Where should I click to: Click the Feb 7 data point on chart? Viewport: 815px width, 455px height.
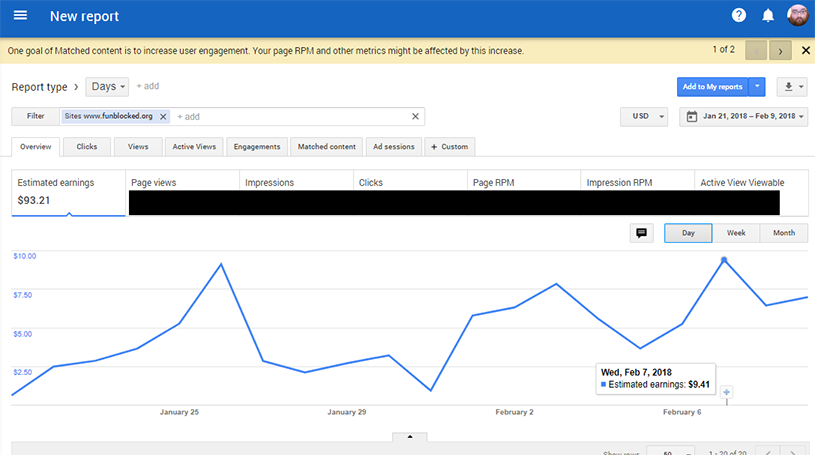coord(724,259)
